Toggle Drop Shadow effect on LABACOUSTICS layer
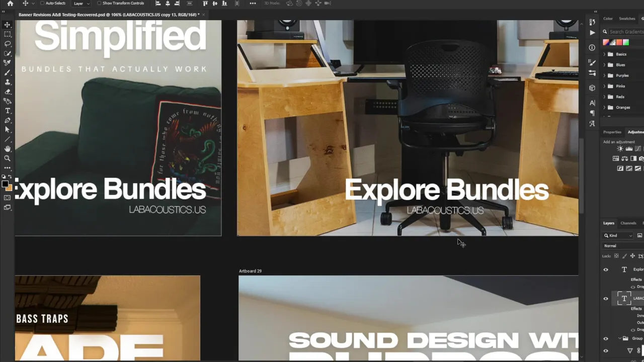Viewport: 644px width, 362px height. (x=633, y=330)
